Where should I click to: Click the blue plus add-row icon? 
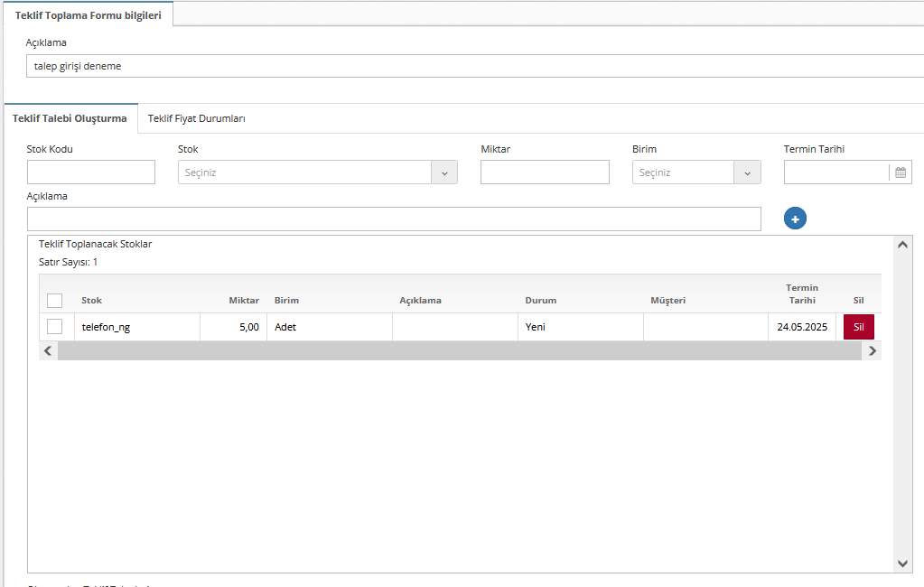[x=795, y=219]
